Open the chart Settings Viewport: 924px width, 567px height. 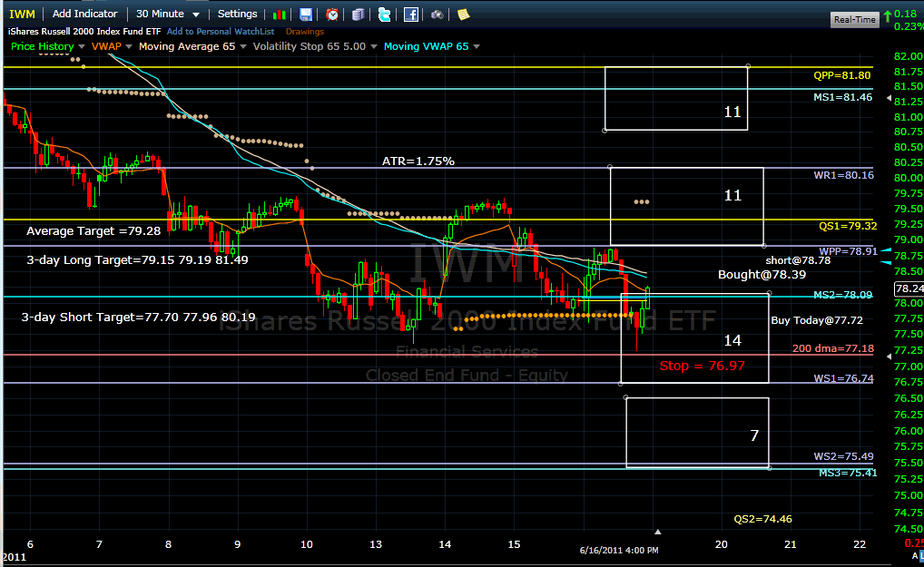238,14
